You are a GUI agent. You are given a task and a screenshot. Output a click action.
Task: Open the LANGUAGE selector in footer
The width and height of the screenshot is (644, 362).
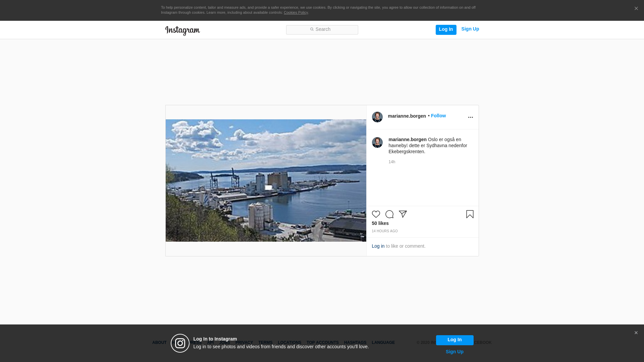click(383, 343)
